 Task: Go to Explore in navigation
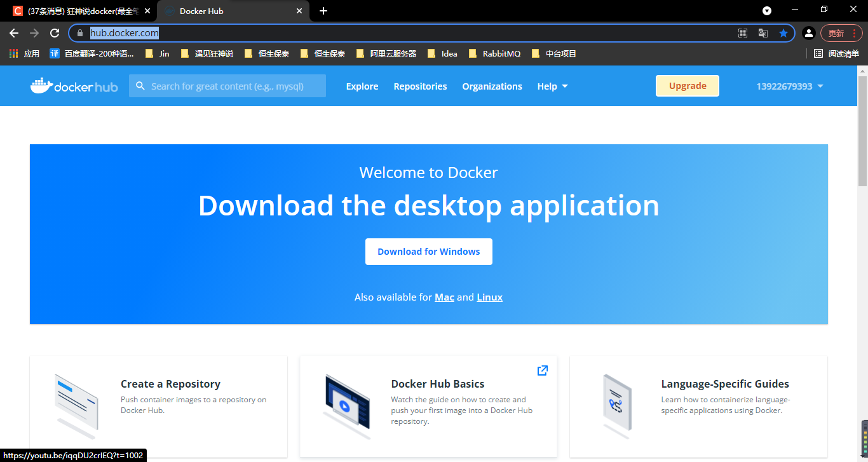tap(362, 86)
